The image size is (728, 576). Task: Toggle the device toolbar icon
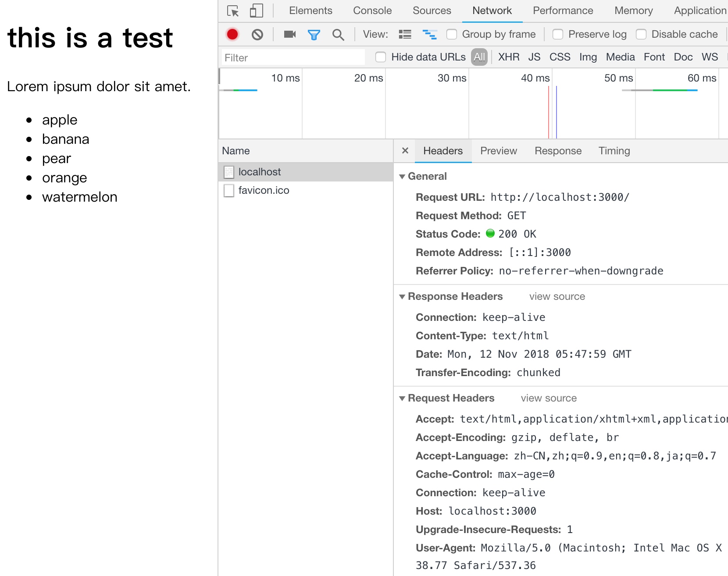(256, 11)
